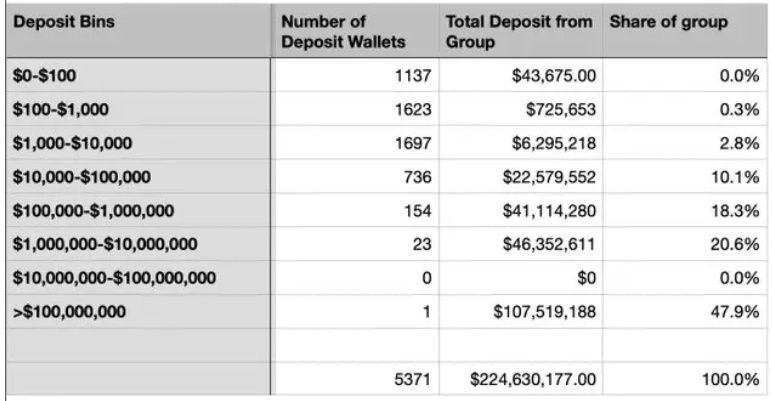
Task: Select the Number of Deposit Wallets header
Action: pyautogui.click(x=355, y=31)
